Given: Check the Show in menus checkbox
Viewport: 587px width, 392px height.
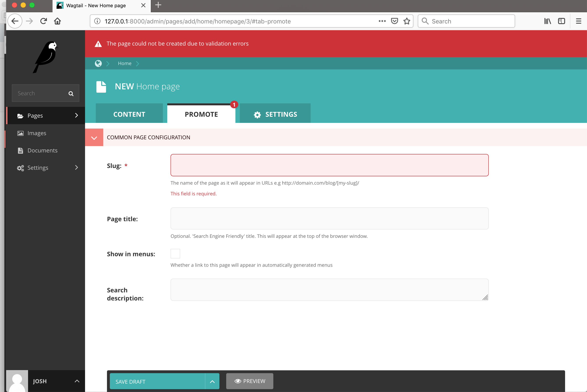Looking at the screenshot, I should (x=175, y=254).
